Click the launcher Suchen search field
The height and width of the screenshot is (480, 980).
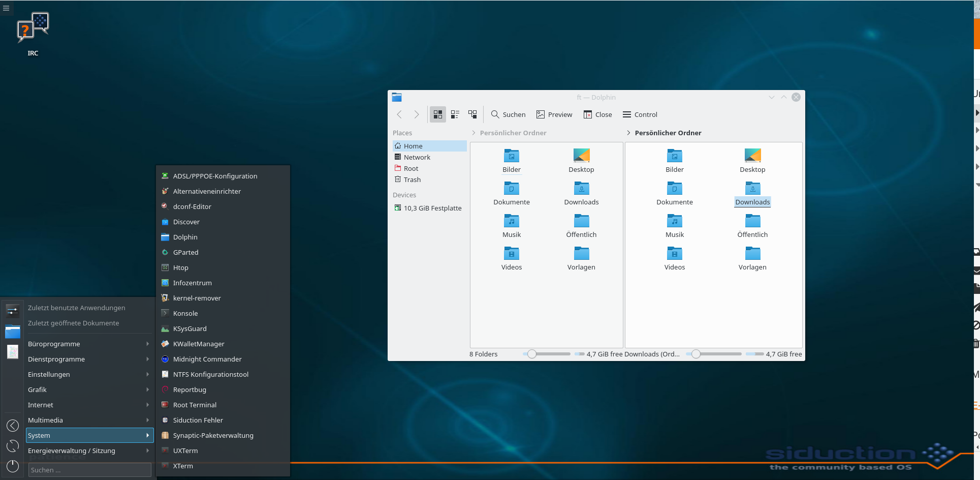click(x=89, y=470)
